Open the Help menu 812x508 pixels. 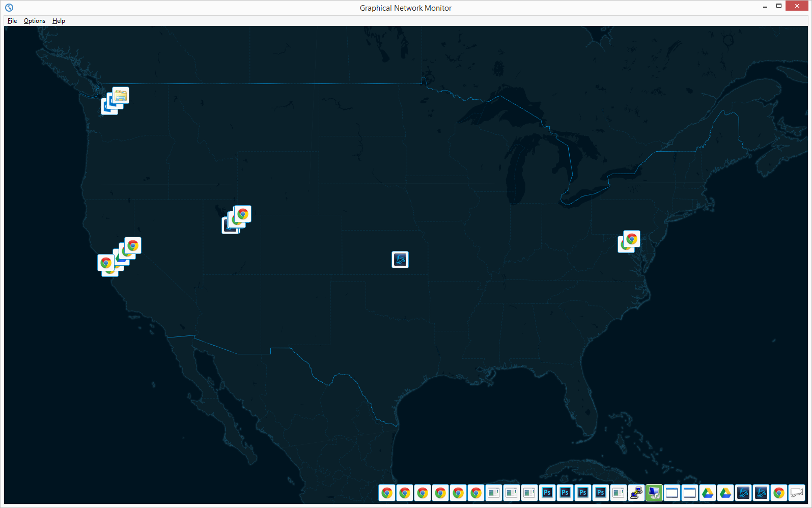(59, 21)
